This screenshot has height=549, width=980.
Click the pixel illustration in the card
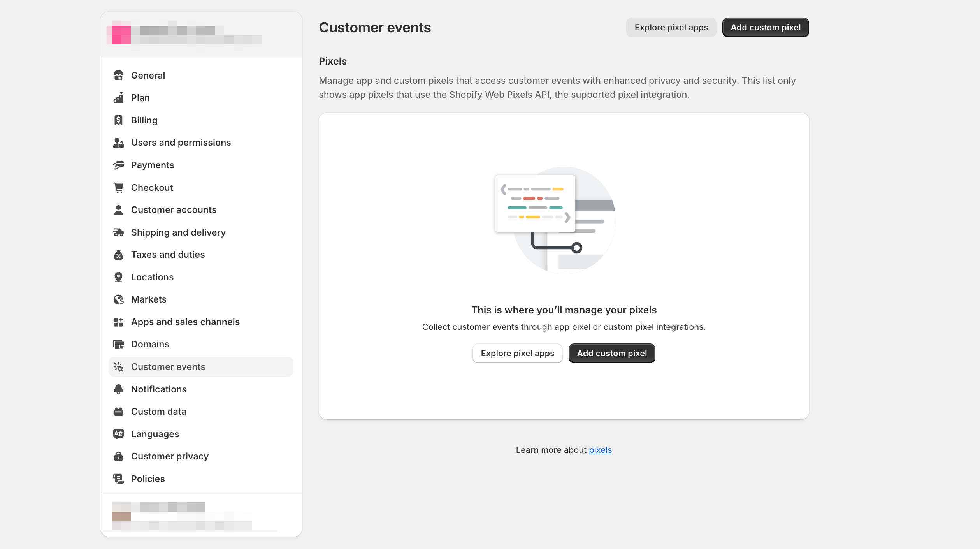pyautogui.click(x=555, y=220)
